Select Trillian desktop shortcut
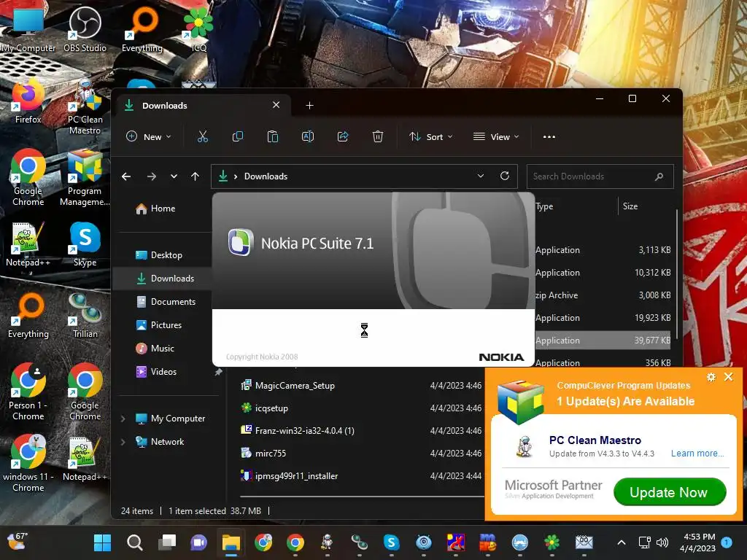 tap(85, 316)
